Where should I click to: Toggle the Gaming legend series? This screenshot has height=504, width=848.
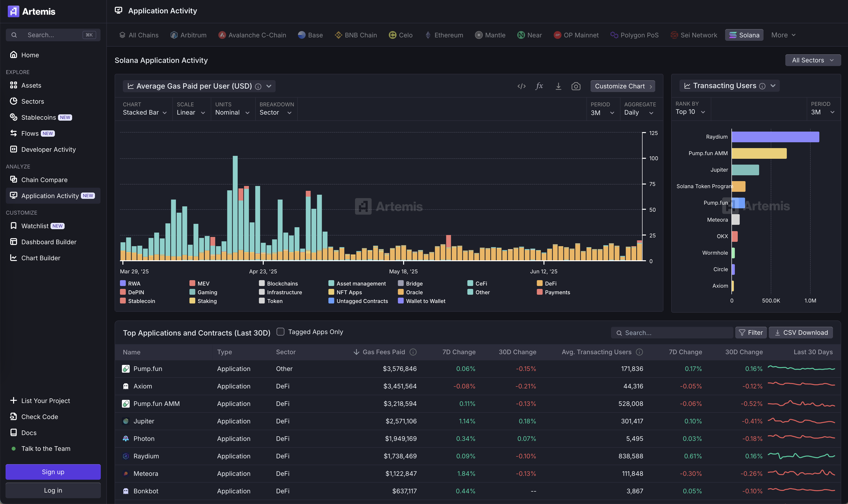pyautogui.click(x=203, y=292)
